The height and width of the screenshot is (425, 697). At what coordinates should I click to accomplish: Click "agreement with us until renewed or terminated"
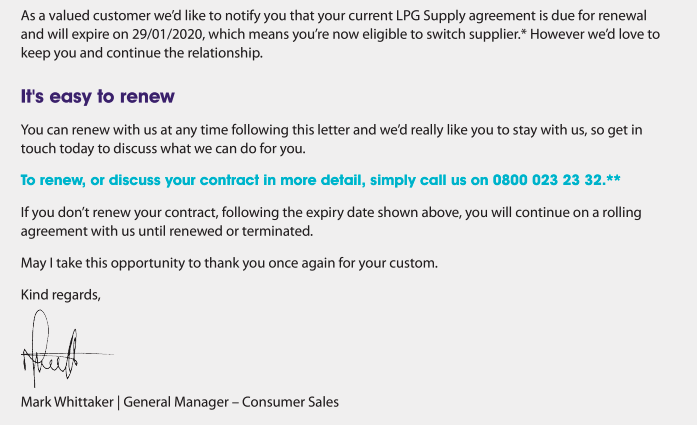[x=167, y=231]
